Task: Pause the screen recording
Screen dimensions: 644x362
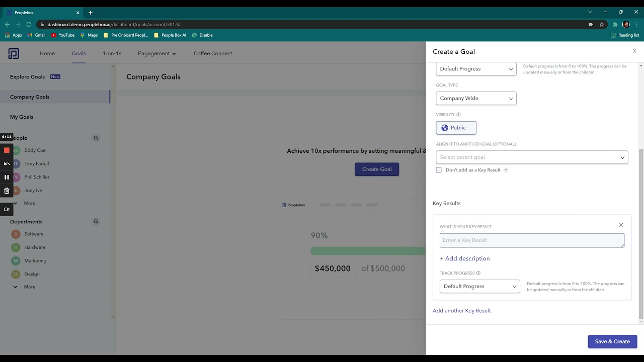Action: tap(7, 177)
